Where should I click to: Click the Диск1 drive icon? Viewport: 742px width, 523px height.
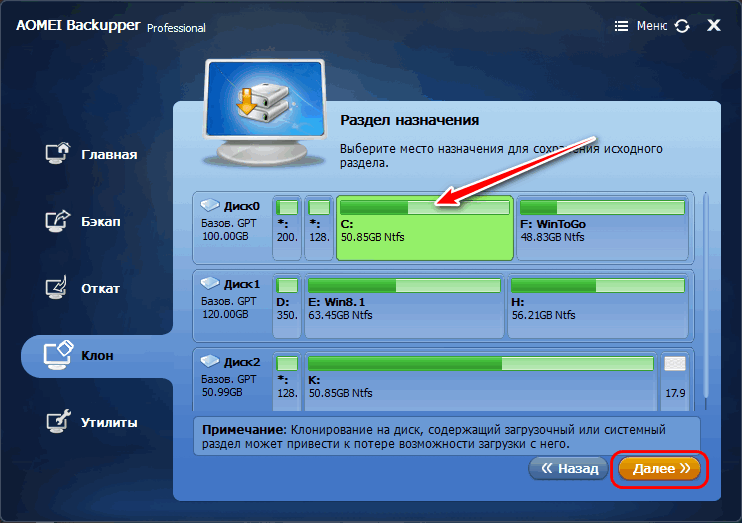point(210,284)
